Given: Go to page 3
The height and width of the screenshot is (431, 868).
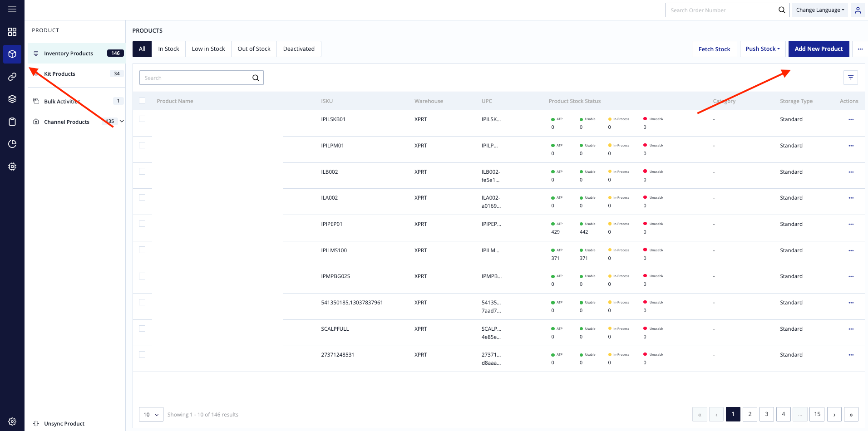Looking at the screenshot, I should click(767, 414).
